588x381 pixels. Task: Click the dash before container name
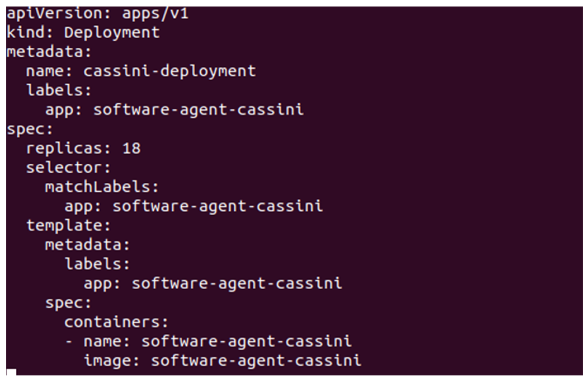tap(68, 342)
